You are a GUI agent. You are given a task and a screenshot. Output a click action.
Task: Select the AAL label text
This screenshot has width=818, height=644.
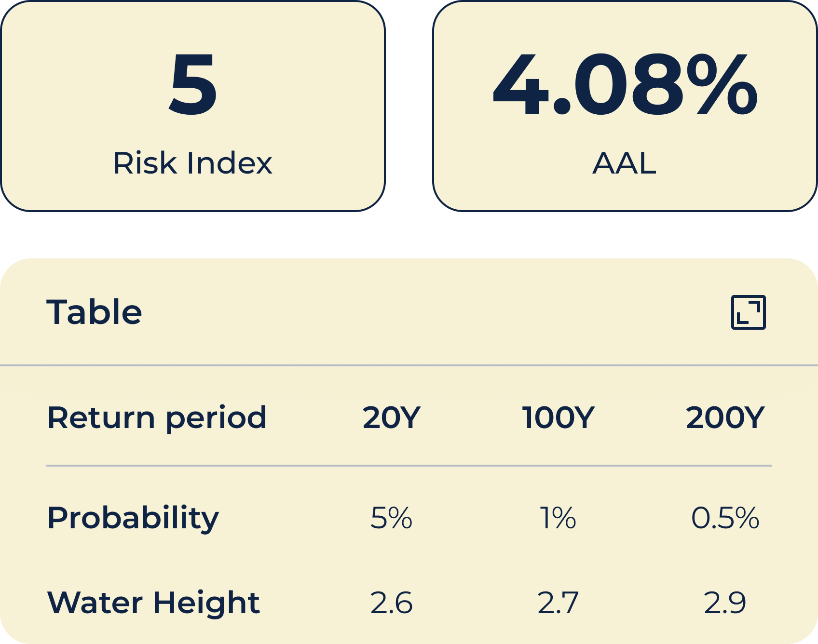(625, 163)
